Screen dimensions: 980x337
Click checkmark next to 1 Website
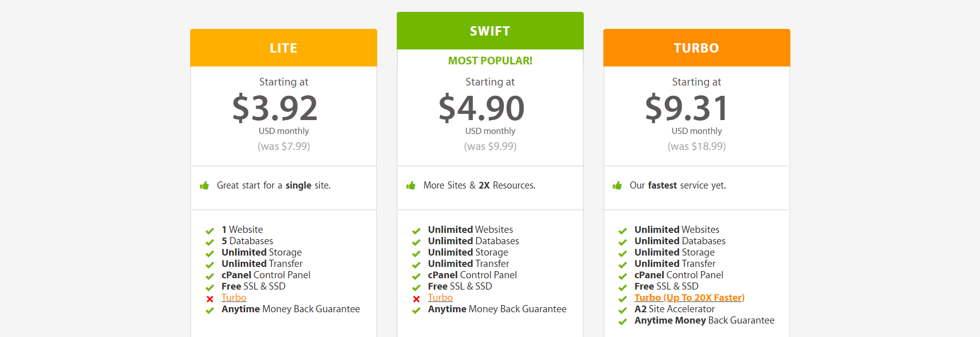[x=210, y=231]
